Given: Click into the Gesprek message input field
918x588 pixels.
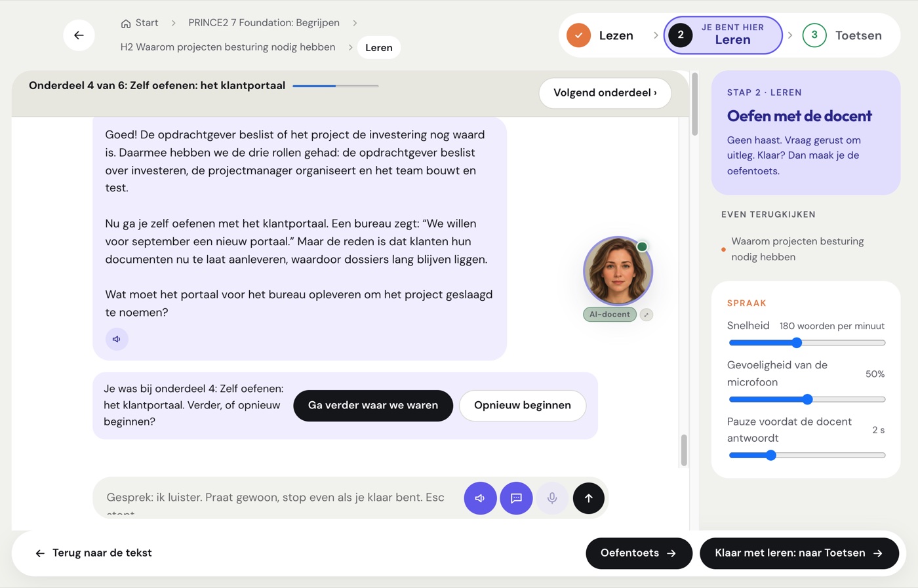Looking at the screenshot, I should point(275,498).
